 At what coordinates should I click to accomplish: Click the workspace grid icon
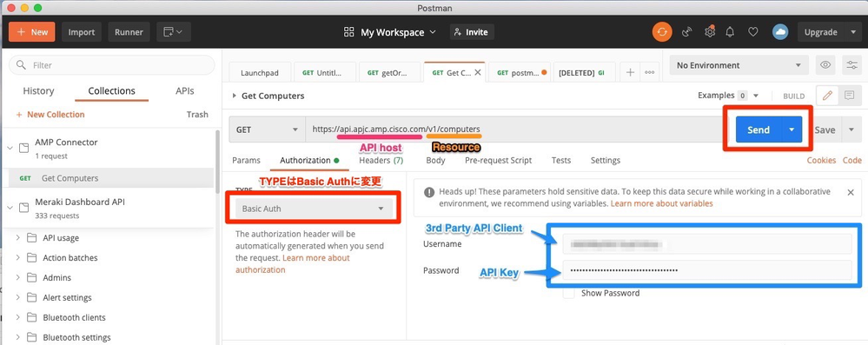[x=348, y=32]
